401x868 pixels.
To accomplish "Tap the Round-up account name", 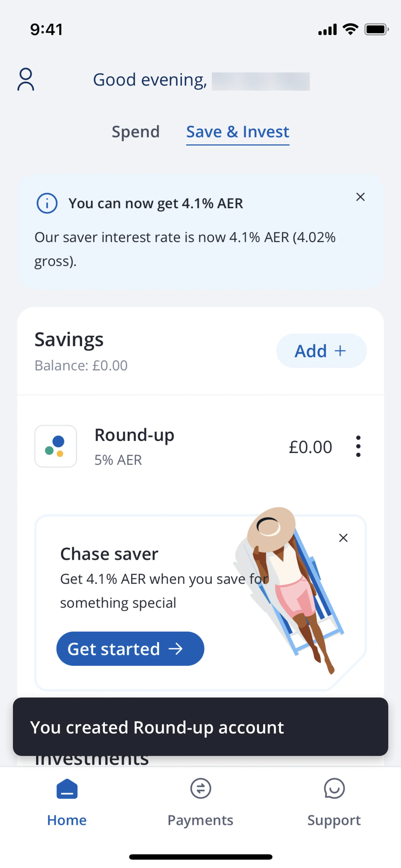I will coord(134,435).
